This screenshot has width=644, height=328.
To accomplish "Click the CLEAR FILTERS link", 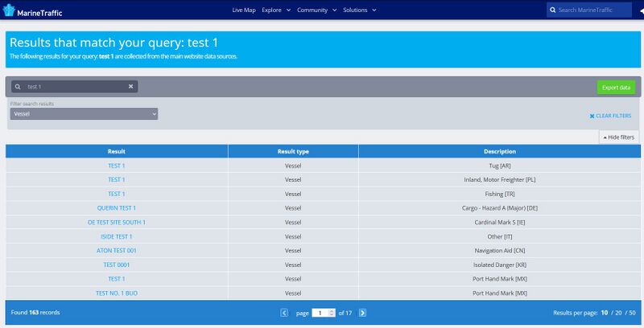I will pos(610,116).
